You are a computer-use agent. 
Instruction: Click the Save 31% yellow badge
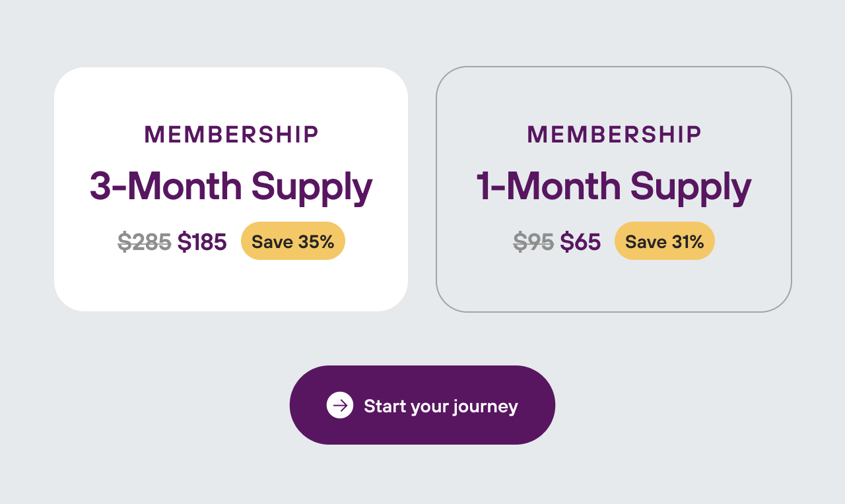coord(665,241)
